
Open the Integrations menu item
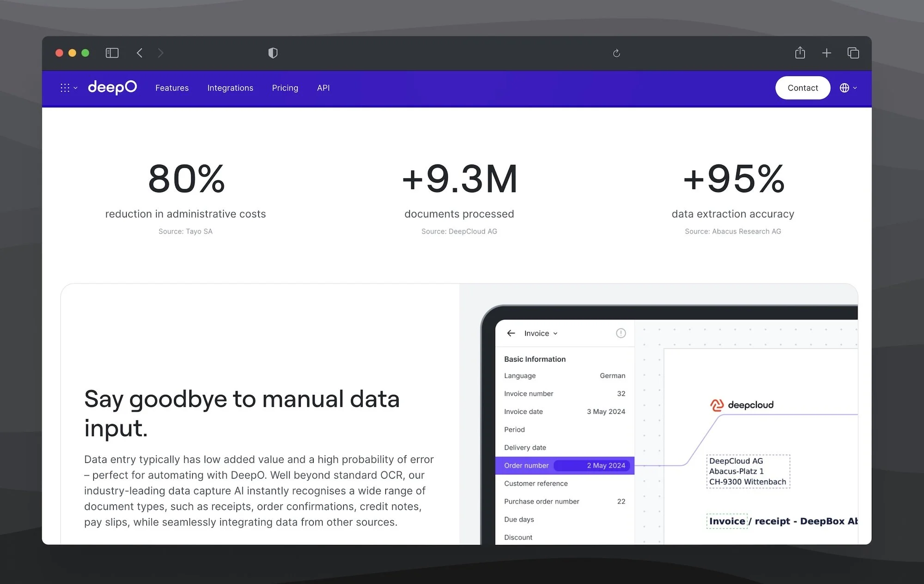click(230, 88)
